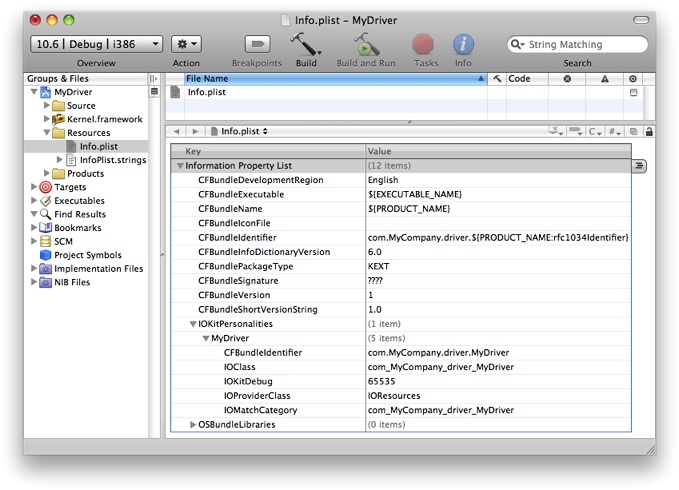Screen dimensions: 679x490
Task: Click the Build and Run icon
Action: (367, 44)
